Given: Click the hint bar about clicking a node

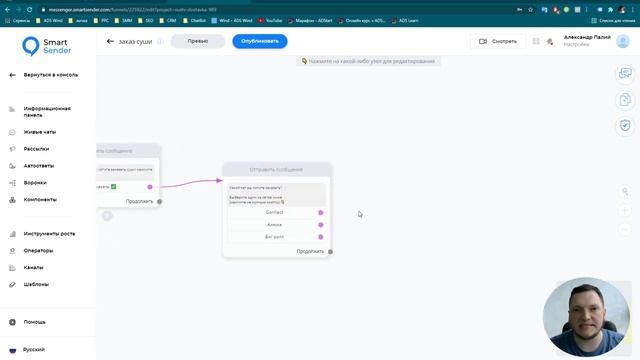Looking at the screenshot, I should pyautogui.click(x=368, y=61).
